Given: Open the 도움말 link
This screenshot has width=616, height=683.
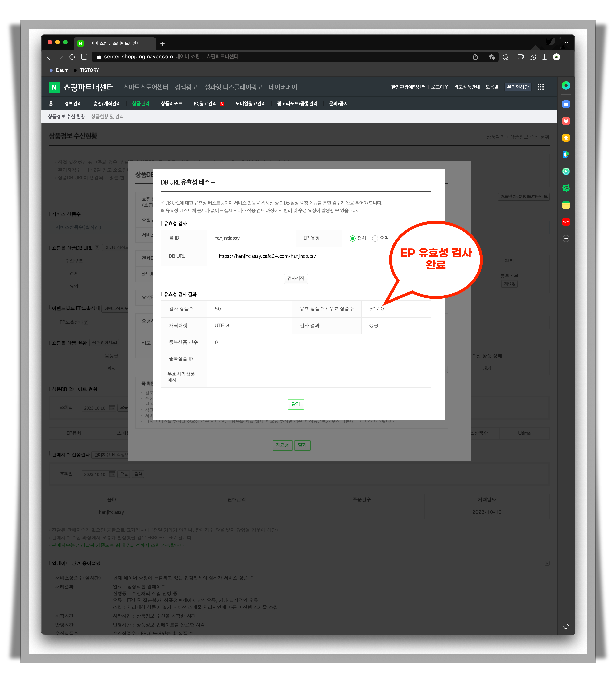Looking at the screenshot, I should tap(492, 87).
